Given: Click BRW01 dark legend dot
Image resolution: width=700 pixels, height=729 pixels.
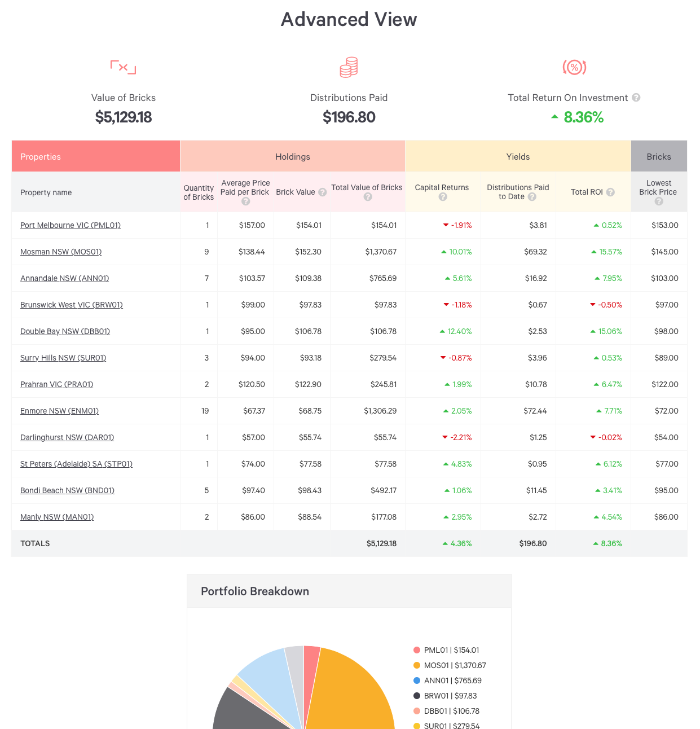Looking at the screenshot, I should (417, 696).
